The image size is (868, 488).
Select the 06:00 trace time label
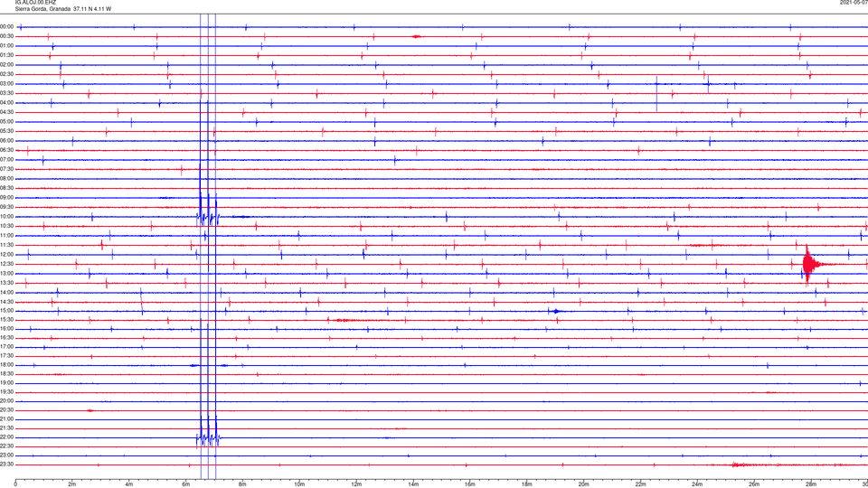(x=7, y=141)
